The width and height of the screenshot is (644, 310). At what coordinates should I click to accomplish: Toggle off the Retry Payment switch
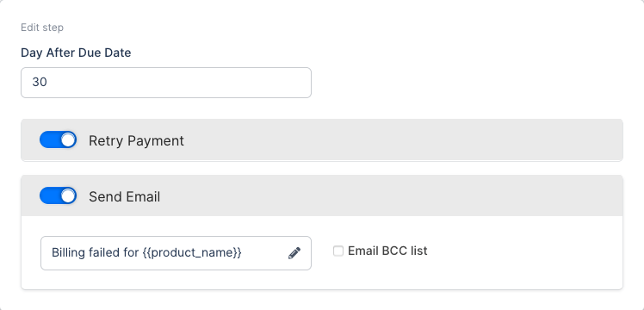tap(58, 140)
